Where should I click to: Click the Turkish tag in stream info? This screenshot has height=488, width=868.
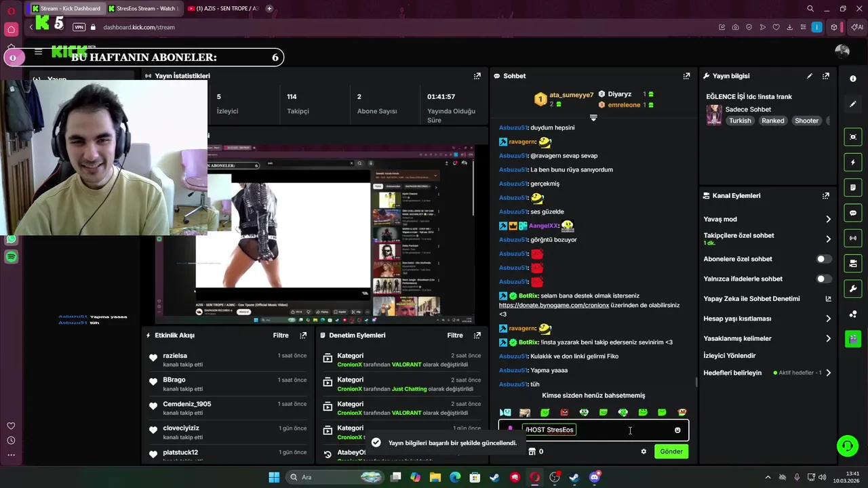click(740, 121)
